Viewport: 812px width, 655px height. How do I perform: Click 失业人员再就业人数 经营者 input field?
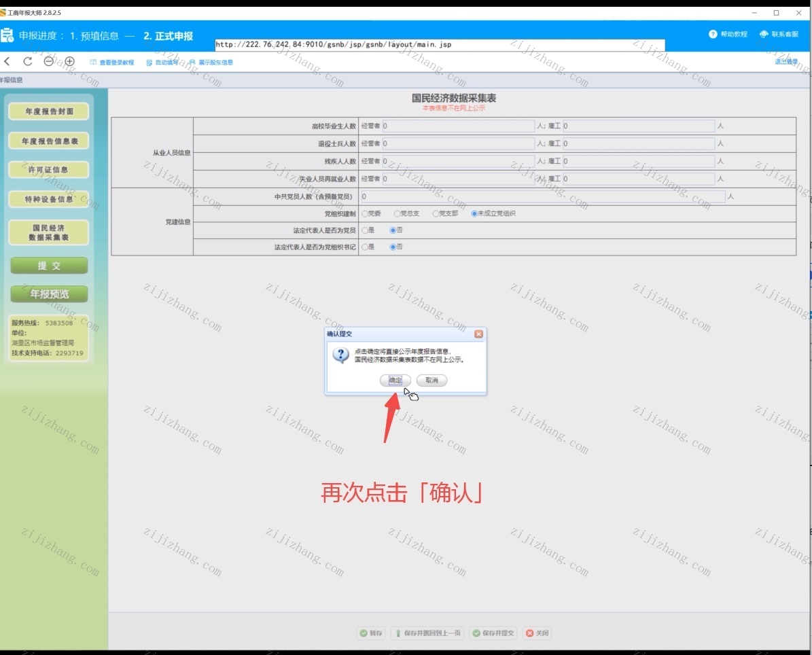click(x=458, y=179)
